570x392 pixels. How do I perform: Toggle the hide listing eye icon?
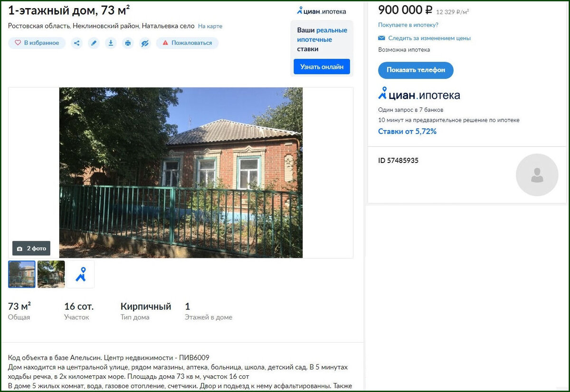point(145,43)
